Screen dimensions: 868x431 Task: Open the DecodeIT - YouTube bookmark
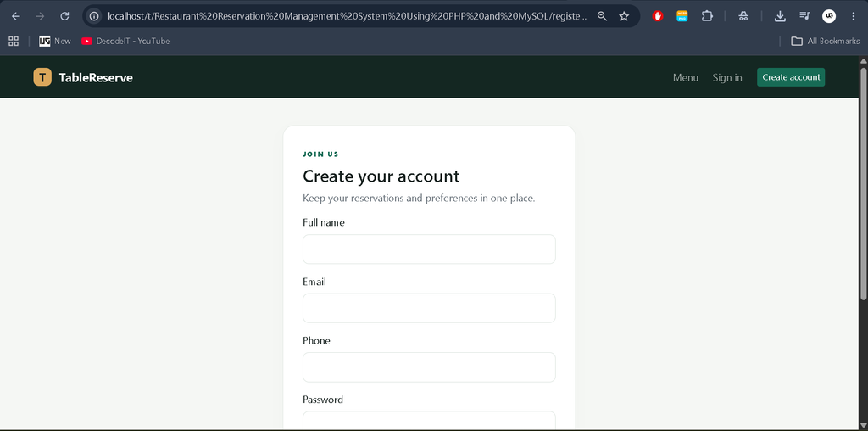(x=125, y=41)
